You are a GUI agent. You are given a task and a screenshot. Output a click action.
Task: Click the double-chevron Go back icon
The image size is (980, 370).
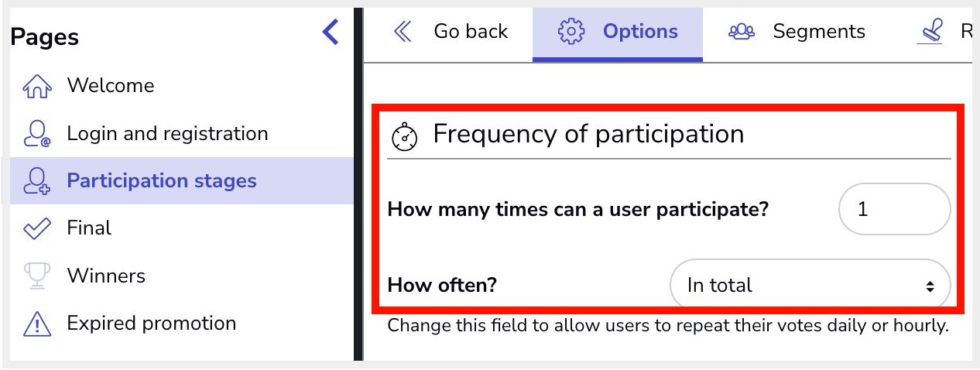pyautogui.click(x=403, y=32)
